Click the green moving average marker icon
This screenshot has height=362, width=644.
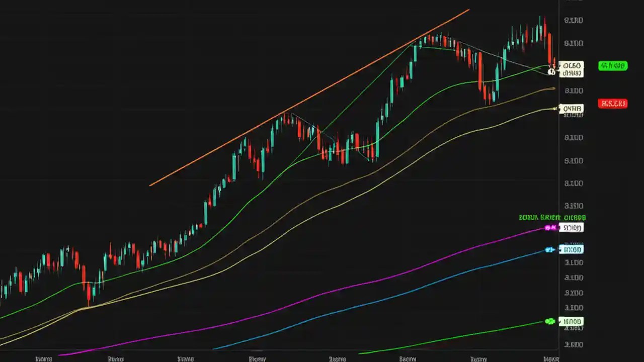550,322
